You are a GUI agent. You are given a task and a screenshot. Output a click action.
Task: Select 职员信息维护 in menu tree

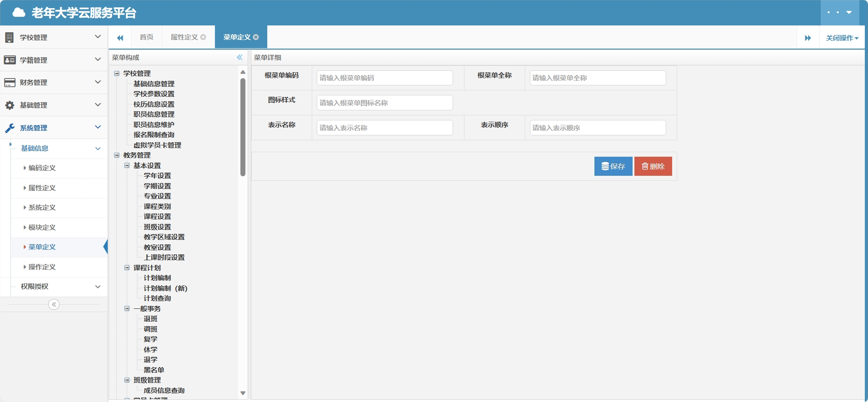154,124
